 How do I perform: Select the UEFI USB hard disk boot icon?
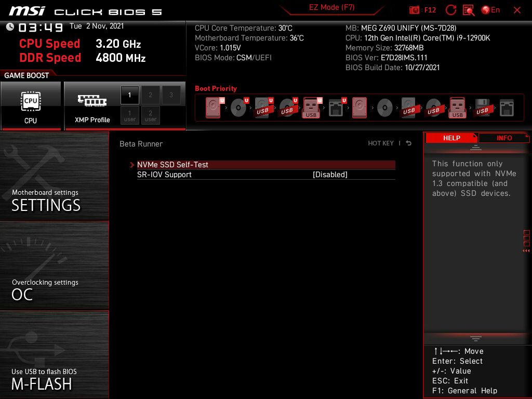263,108
